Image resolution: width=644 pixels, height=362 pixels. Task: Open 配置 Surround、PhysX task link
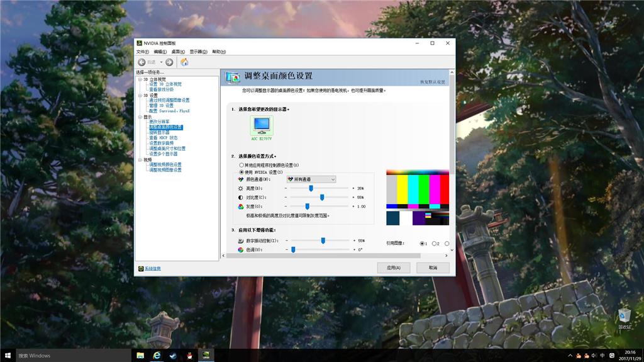169,111
